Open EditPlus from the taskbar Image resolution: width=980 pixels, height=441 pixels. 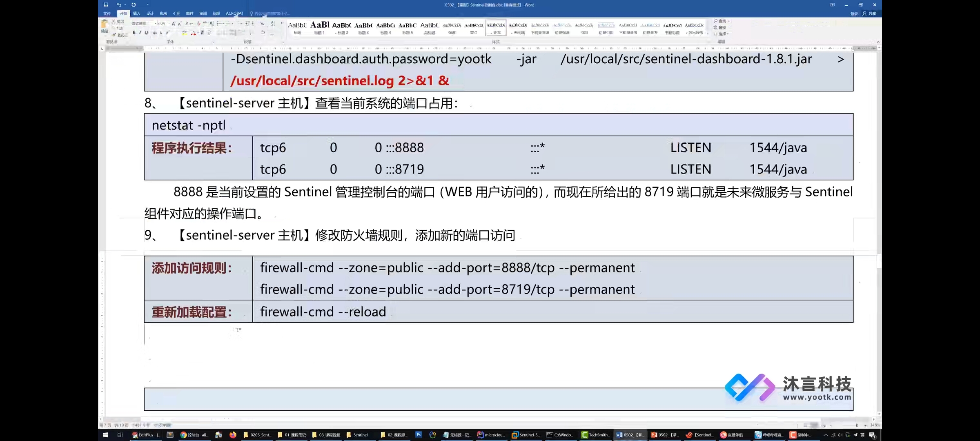click(146, 435)
